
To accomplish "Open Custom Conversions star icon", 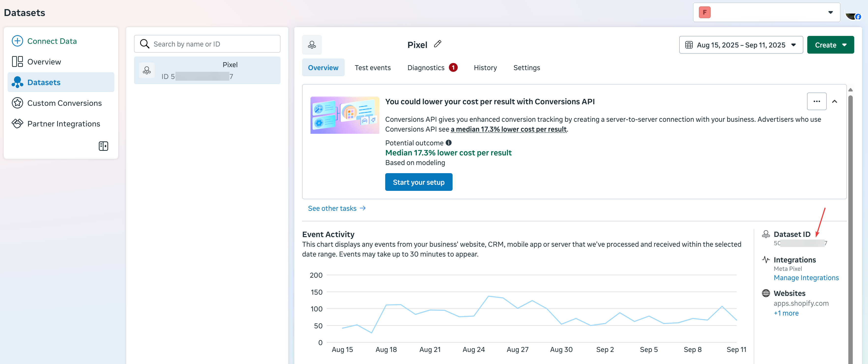I will pyautogui.click(x=17, y=103).
